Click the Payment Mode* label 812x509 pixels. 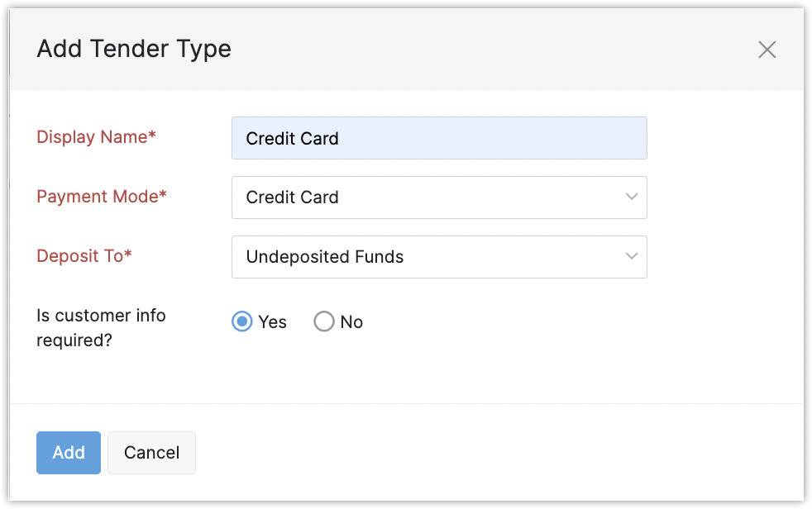pos(101,197)
